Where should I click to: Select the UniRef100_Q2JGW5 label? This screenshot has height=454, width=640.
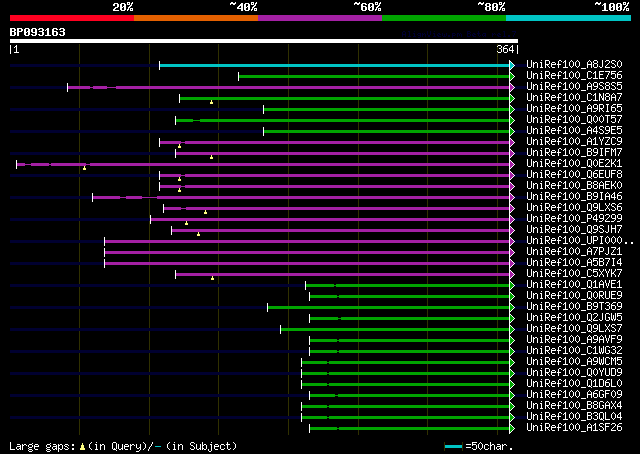pyautogui.click(x=574, y=318)
